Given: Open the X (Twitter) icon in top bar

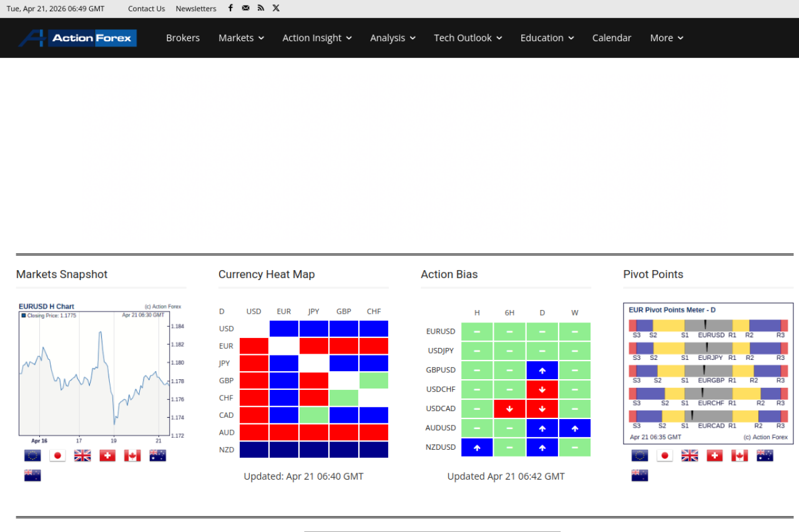Looking at the screenshot, I should 276,8.
